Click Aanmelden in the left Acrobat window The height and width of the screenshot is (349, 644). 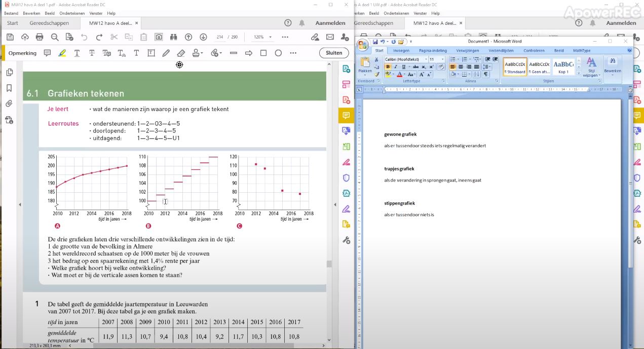(330, 23)
